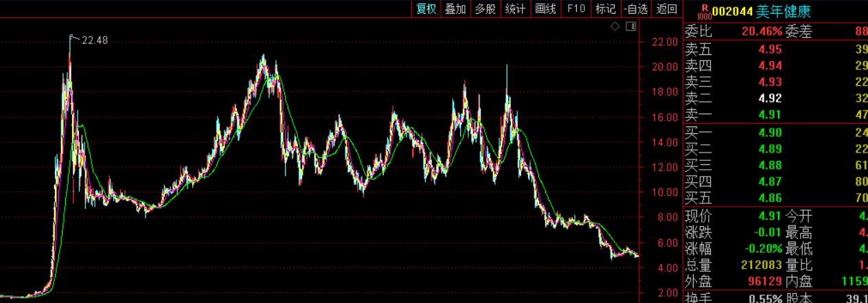Select the 卖一 ask price 4.91
868x303 pixels.
pos(770,115)
